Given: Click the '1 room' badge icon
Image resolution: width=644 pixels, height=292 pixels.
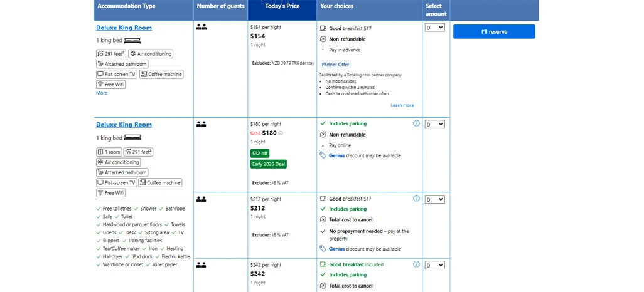Looking at the screenshot, I should click(100, 152).
